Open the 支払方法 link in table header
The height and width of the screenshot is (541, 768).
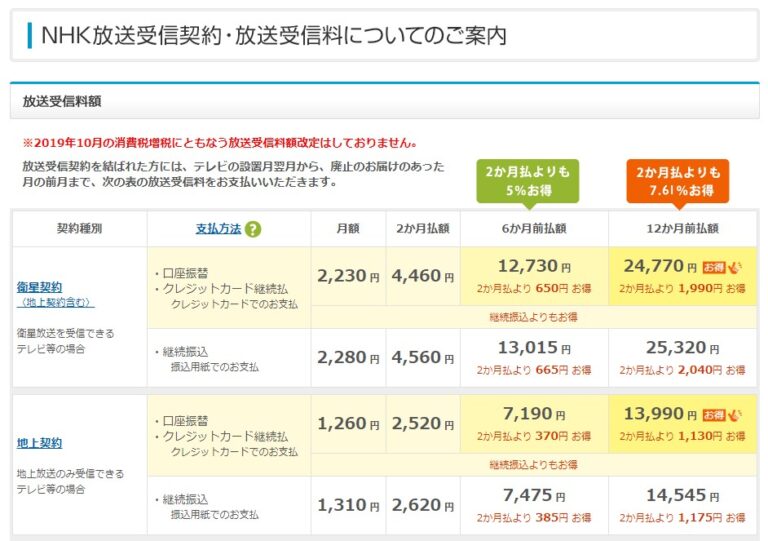(x=218, y=229)
